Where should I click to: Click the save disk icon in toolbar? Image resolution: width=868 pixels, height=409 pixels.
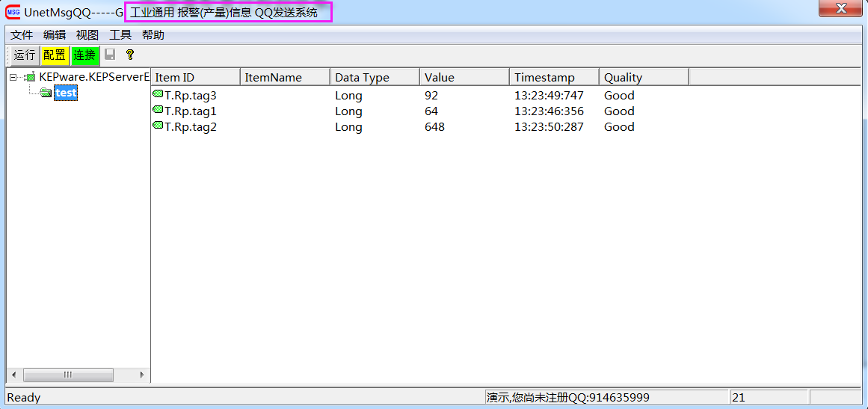tap(110, 55)
